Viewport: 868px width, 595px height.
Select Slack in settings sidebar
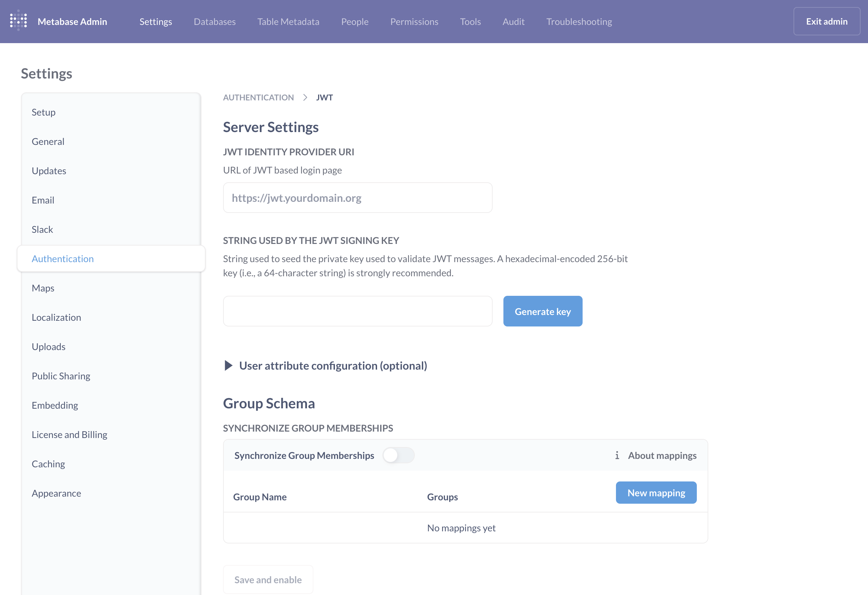click(111, 229)
